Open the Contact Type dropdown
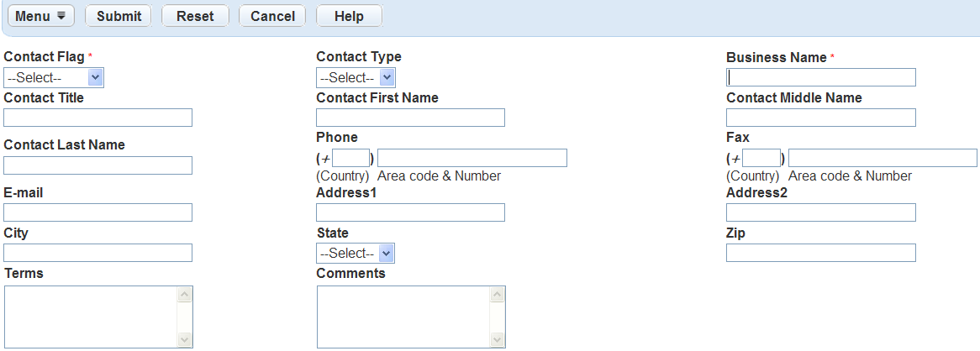Viewport: 980px width, 351px height. tap(356, 78)
